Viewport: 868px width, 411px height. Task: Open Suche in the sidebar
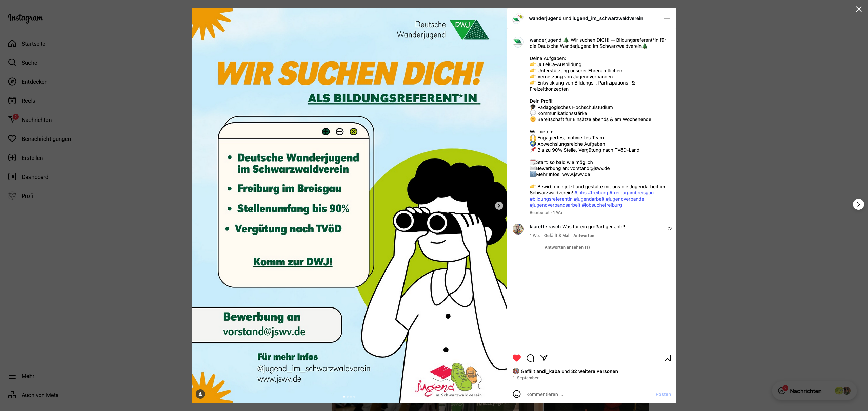[x=29, y=63]
